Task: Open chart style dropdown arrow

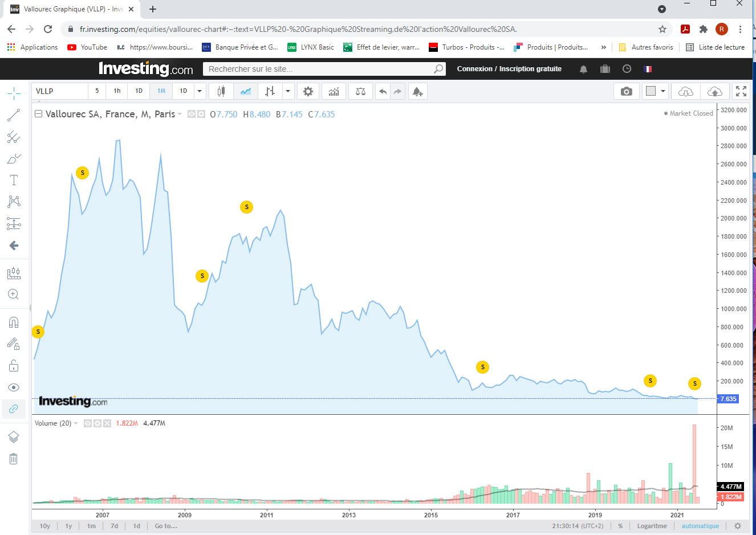Action: (x=288, y=91)
